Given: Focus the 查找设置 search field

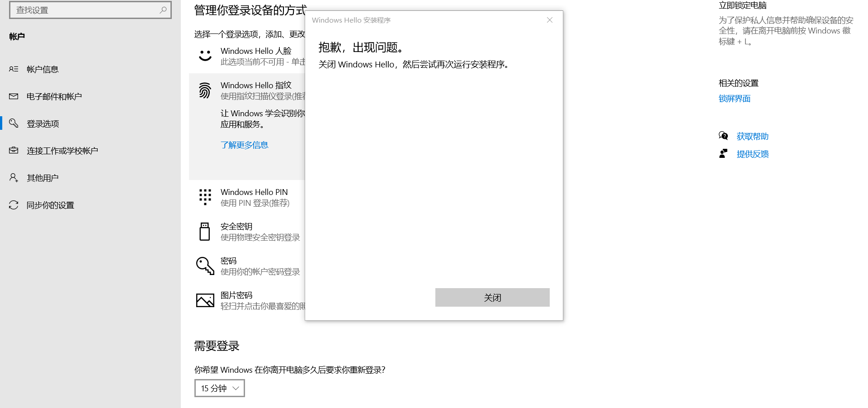Looking at the screenshot, I should (x=90, y=10).
